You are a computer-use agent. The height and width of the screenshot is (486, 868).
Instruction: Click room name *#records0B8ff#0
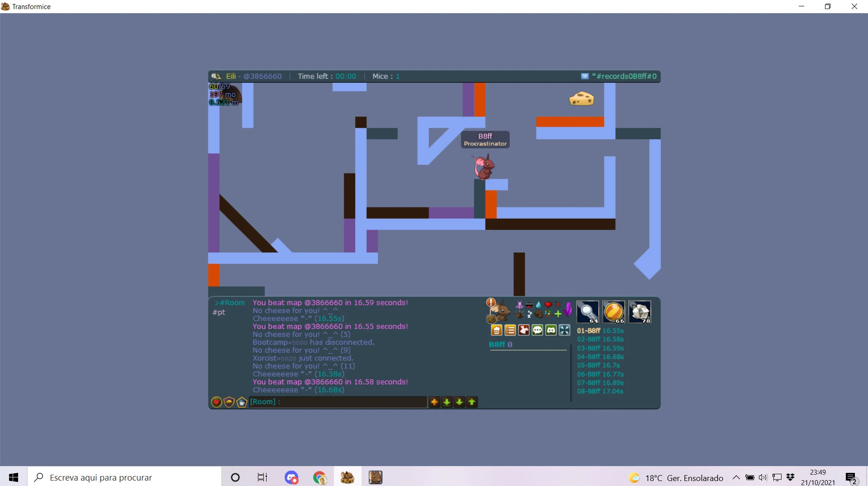[624, 76]
